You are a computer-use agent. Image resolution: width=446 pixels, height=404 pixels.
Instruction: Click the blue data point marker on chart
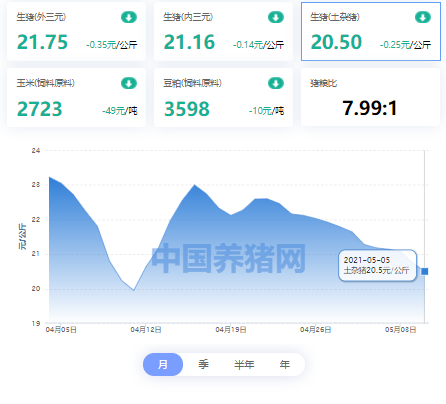click(425, 272)
